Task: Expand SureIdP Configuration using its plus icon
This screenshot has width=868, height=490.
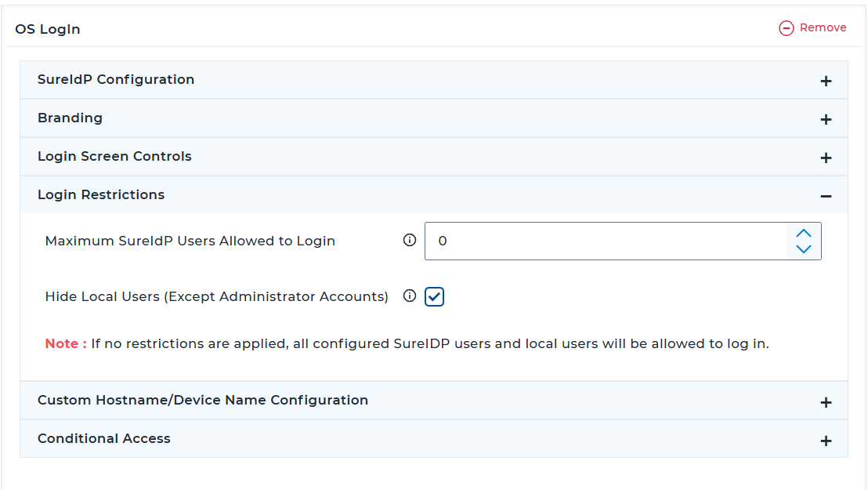Action: tap(825, 81)
